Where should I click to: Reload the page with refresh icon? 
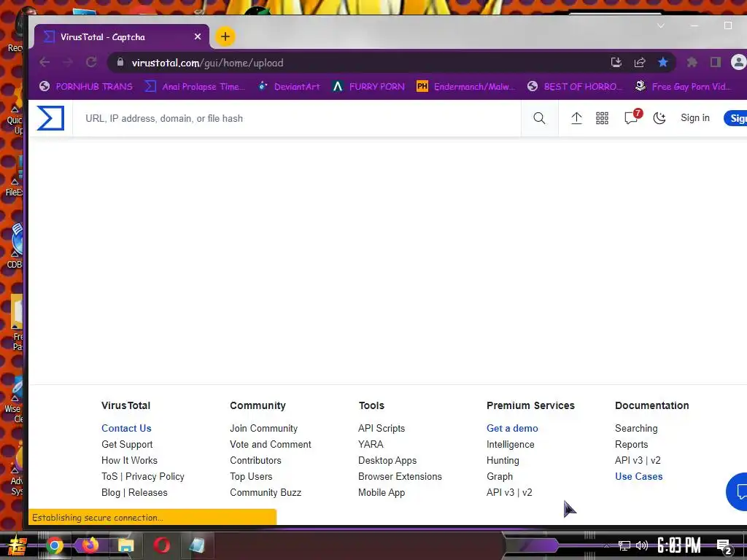pos(91,63)
